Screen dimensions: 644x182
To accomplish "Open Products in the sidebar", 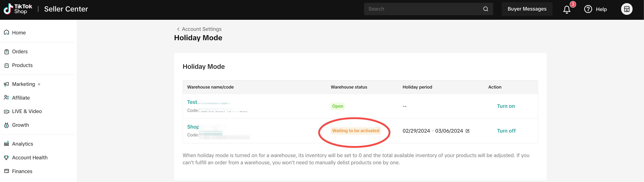I will [22, 65].
